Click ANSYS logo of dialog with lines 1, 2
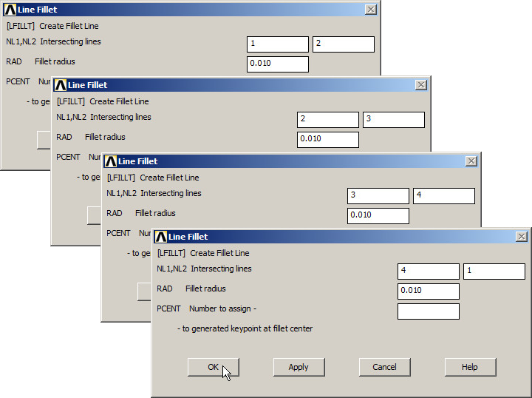Image resolution: width=532 pixels, height=398 pixels. (x=10, y=10)
